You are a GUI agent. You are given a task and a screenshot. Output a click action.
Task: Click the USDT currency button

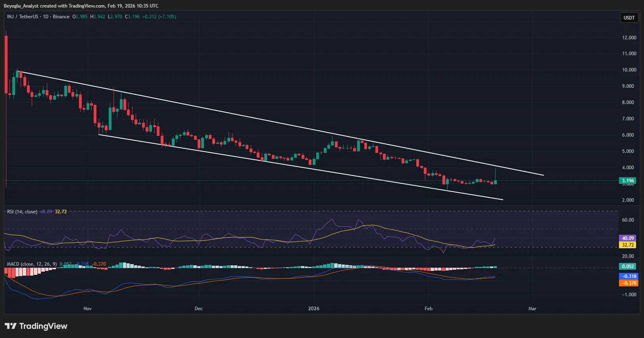coord(629,17)
